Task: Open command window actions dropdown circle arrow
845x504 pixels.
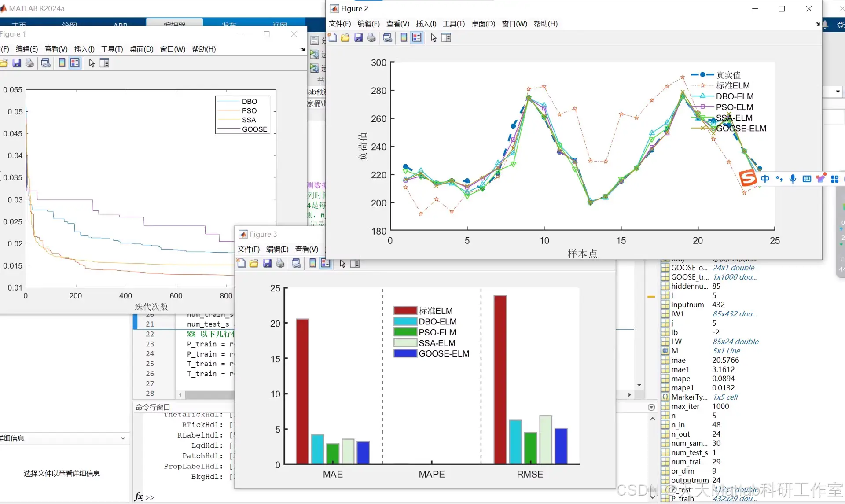Action: pyautogui.click(x=651, y=408)
